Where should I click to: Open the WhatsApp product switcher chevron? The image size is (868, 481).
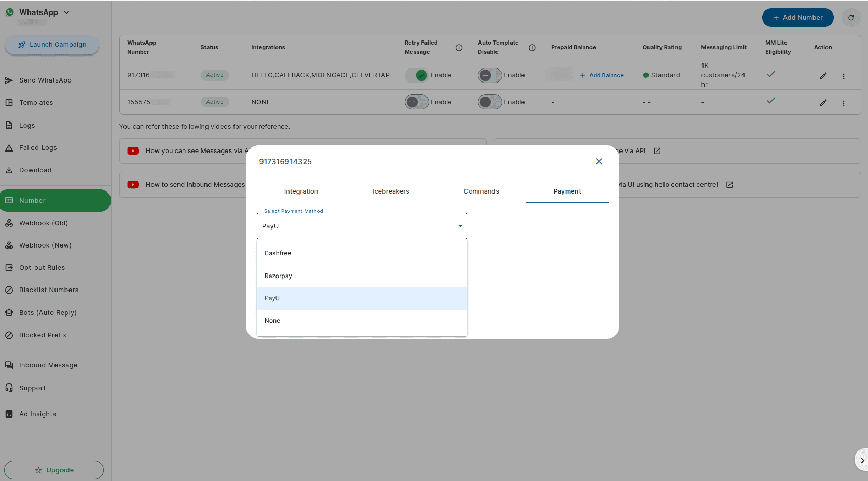66,12
